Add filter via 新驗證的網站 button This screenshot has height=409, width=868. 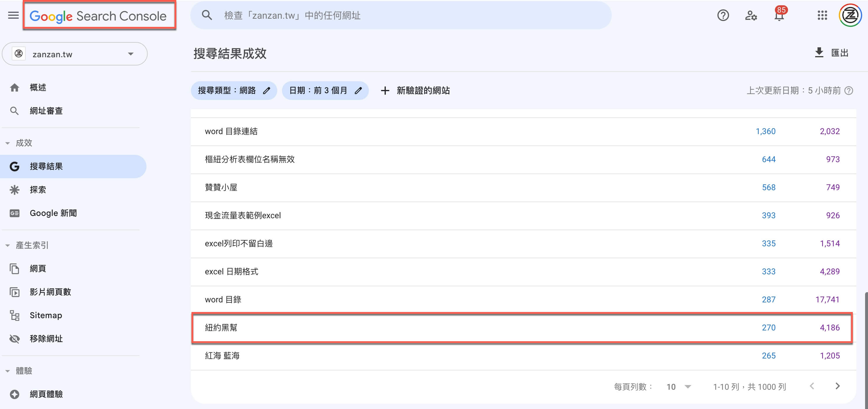click(415, 90)
